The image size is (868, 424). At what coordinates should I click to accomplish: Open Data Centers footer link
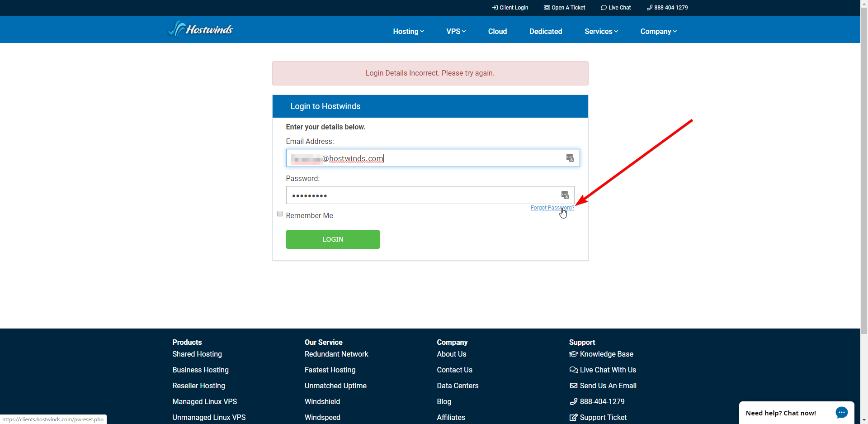coord(458,386)
